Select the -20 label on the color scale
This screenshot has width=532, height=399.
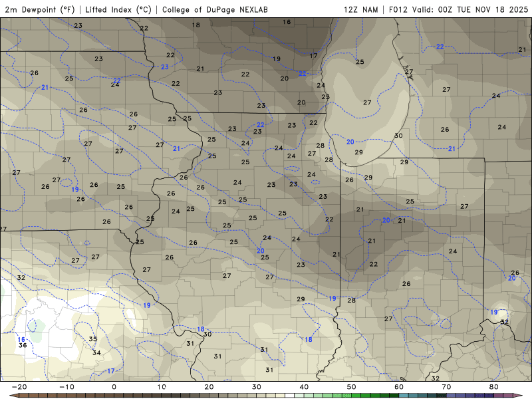(19, 387)
